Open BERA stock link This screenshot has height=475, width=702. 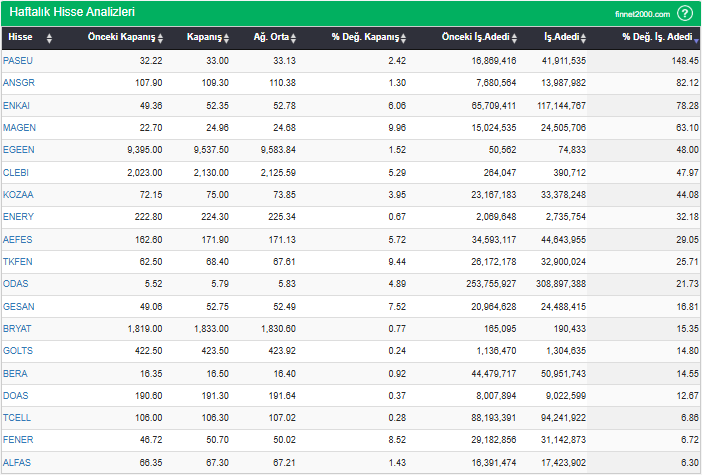pyautogui.click(x=15, y=373)
